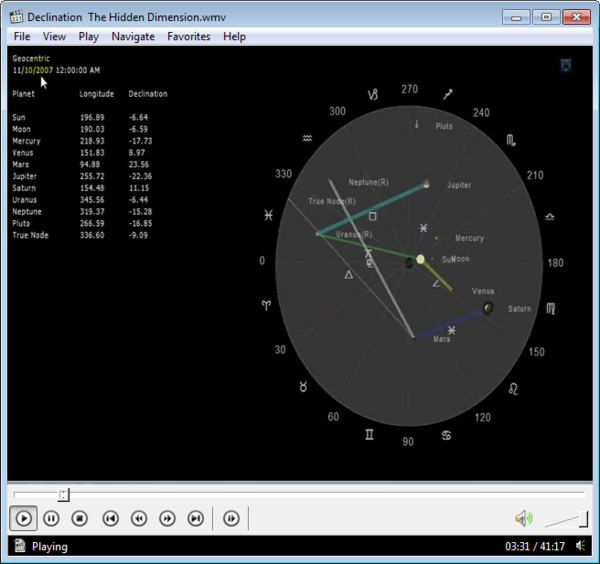This screenshot has height=564, width=600.
Task: Click the frame step button
Action: [231, 518]
